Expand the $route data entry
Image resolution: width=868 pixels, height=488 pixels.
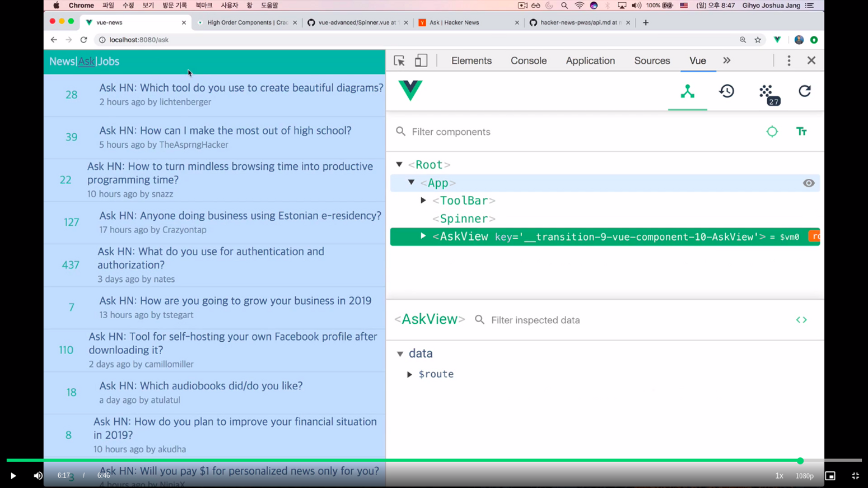coord(409,374)
